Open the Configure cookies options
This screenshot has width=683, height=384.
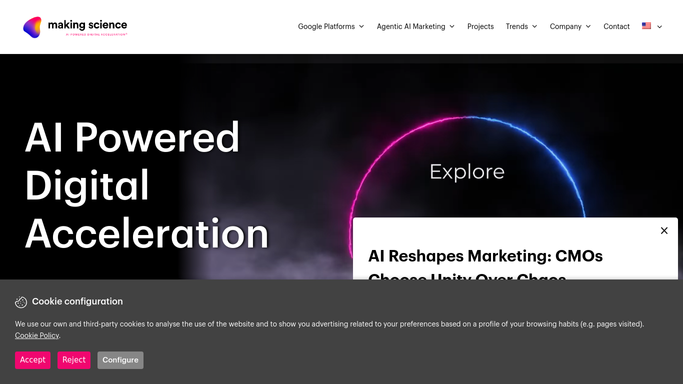coord(120,360)
